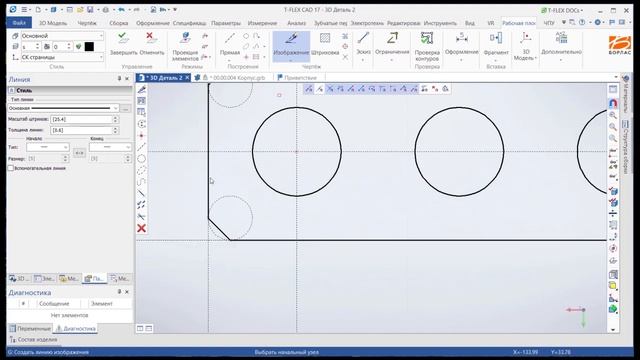
Task: Click the Завершить (Finish) green check button
Action: coord(123,44)
